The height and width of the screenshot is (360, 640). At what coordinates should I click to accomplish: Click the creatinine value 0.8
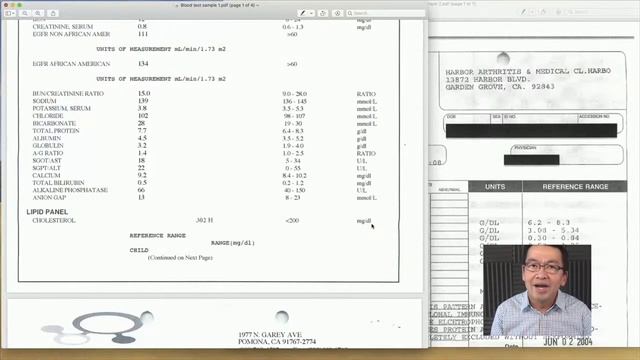click(x=142, y=27)
